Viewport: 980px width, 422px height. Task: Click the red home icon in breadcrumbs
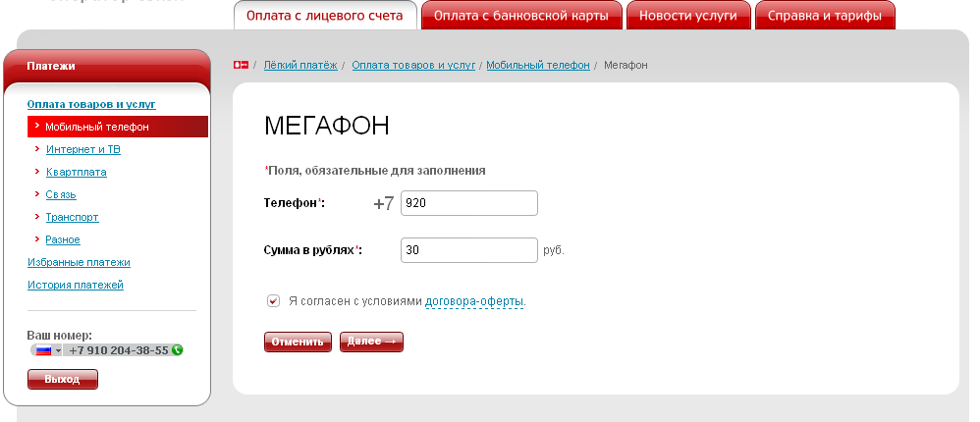click(241, 65)
